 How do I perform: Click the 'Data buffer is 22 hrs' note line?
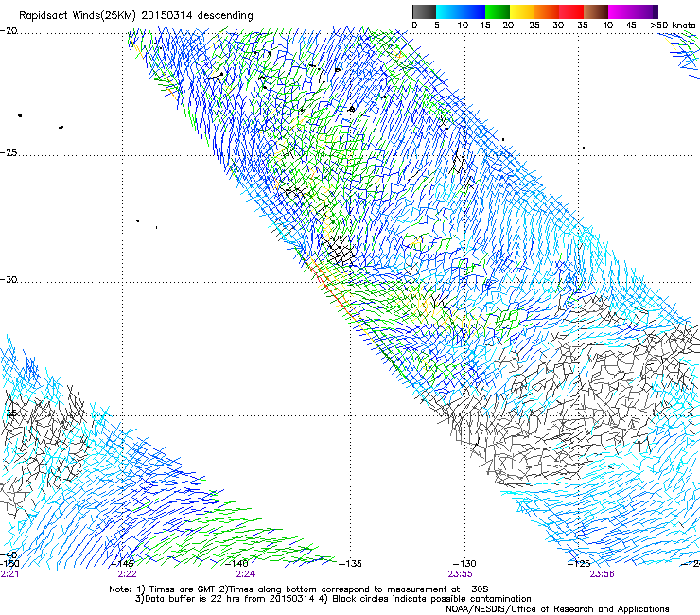pos(333,599)
